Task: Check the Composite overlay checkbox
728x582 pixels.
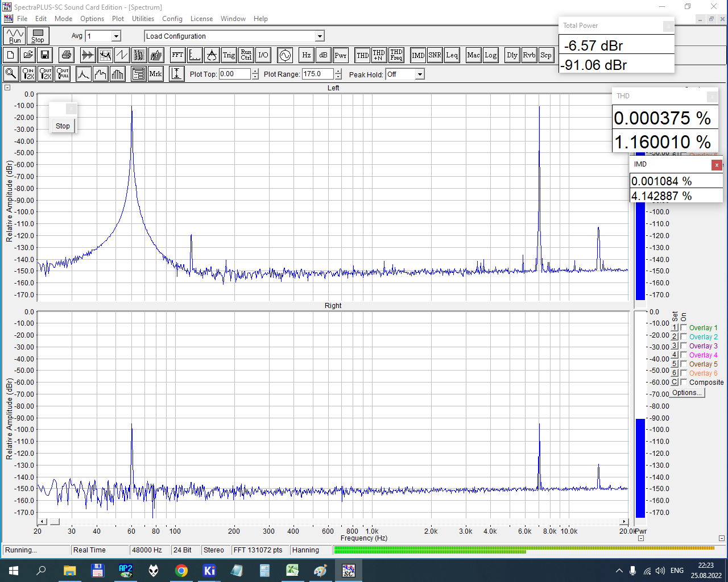Action: 684,383
